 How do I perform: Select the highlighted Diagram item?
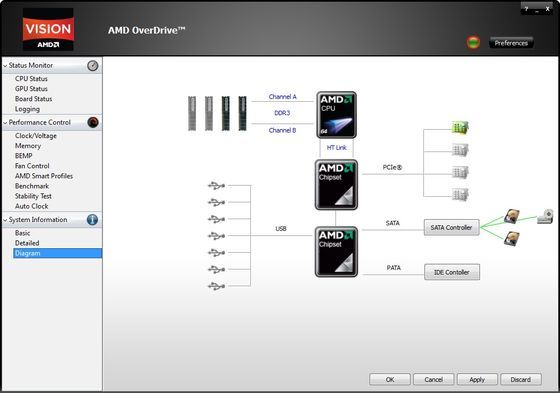(x=58, y=253)
